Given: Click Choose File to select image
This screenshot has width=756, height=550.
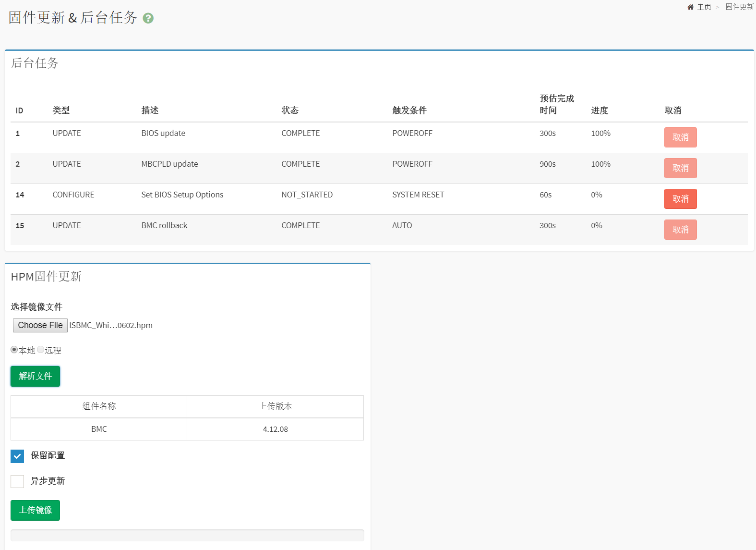Looking at the screenshot, I should click(40, 325).
